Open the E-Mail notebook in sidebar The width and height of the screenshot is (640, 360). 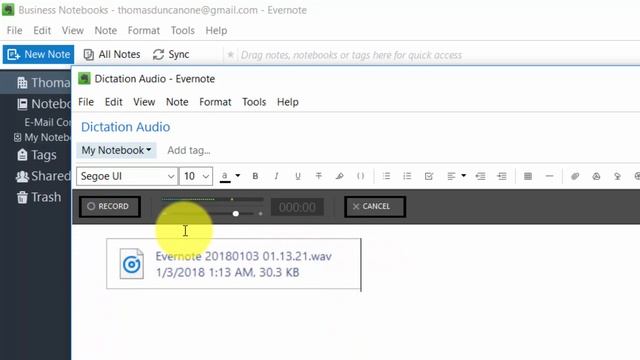pyautogui.click(x=47, y=122)
